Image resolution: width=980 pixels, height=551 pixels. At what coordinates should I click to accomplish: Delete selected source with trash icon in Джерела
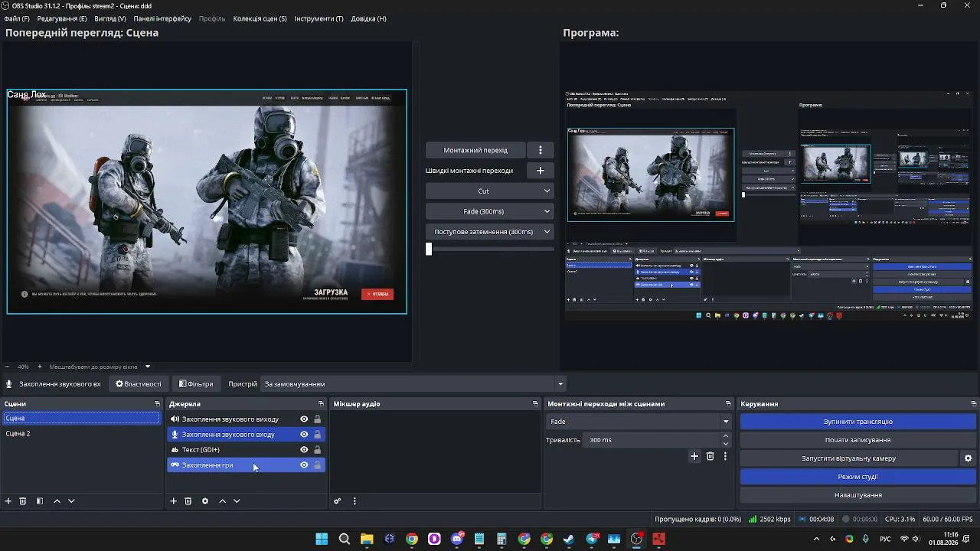point(188,501)
